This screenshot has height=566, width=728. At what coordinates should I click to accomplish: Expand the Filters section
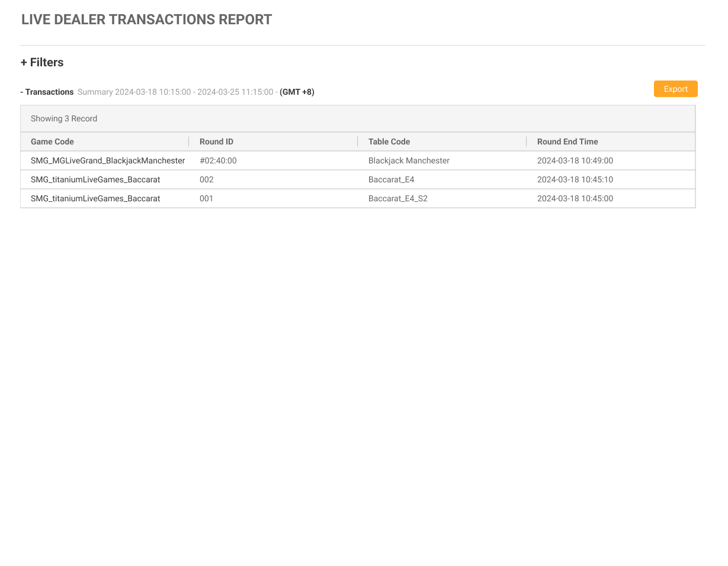click(42, 62)
